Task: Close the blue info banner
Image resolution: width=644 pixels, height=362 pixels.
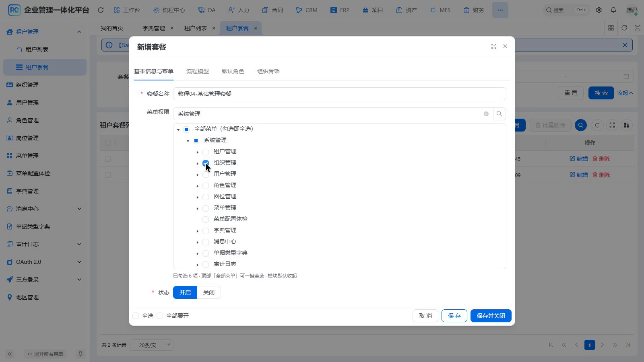Action: pyautogui.click(x=625, y=45)
